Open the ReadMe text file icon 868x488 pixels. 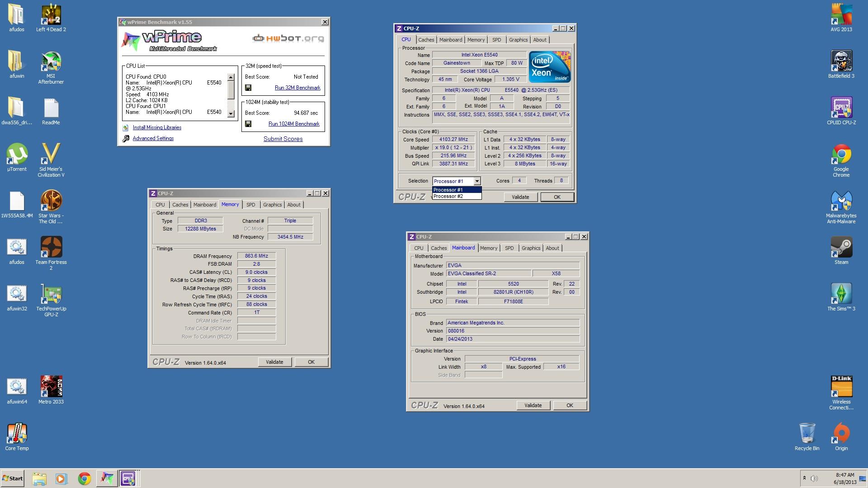pyautogui.click(x=51, y=112)
